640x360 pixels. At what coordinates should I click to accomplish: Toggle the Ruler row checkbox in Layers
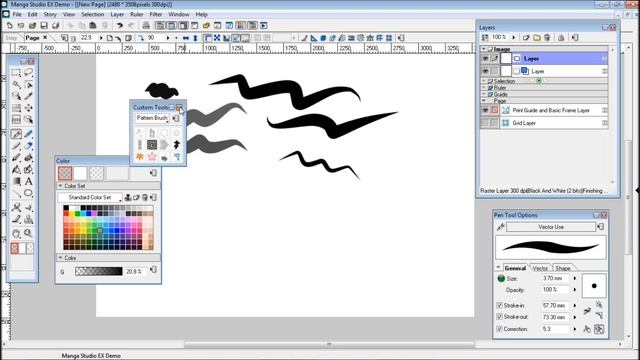[491, 88]
